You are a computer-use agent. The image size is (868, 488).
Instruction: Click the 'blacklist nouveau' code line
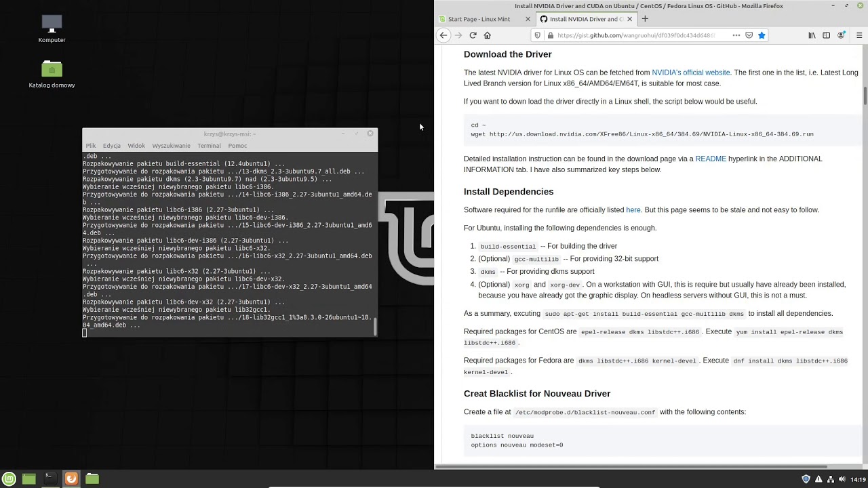(502, 436)
